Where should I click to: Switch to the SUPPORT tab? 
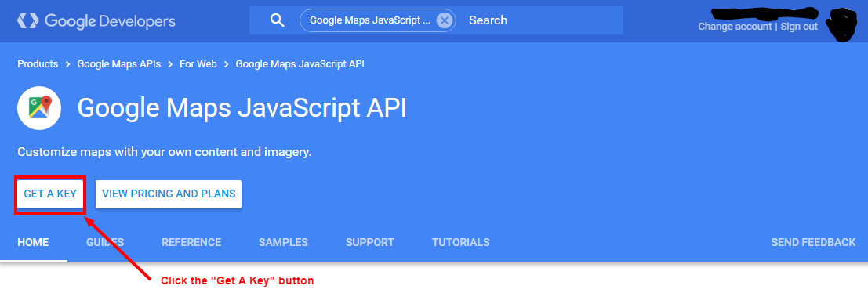click(370, 242)
